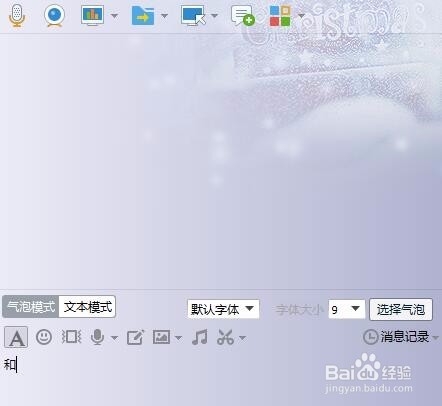The width and height of the screenshot is (442, 406).
Task: Click the send file folder icon
Action: click(143, 16)
